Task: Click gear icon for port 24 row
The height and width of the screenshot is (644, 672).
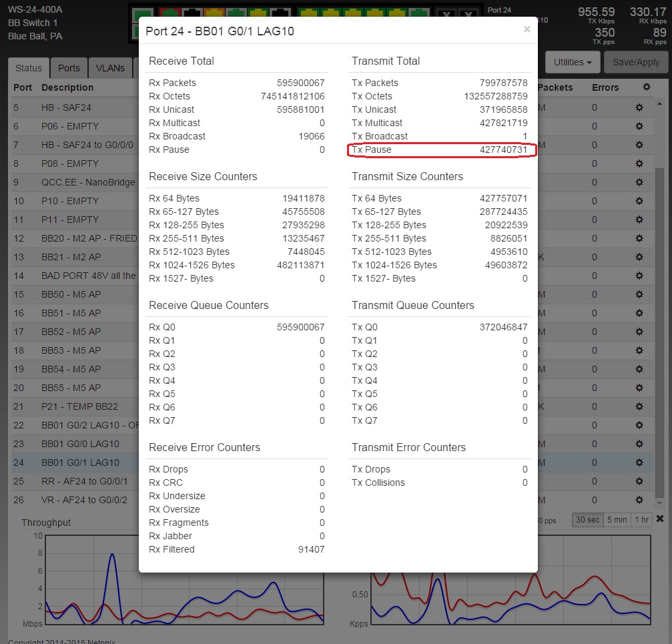Action: (x=639, y=462)
